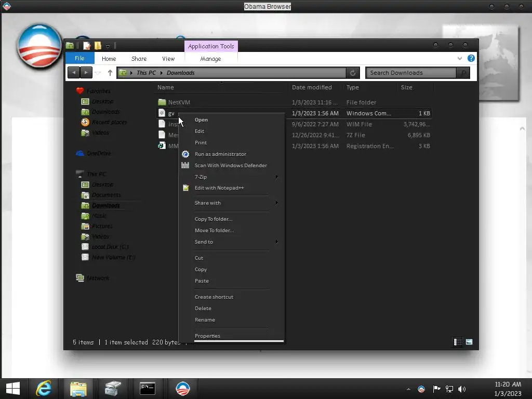532x399 pixels.
Task: Click Downloads breadcrumb in address bar
Action: click(180, 73)
